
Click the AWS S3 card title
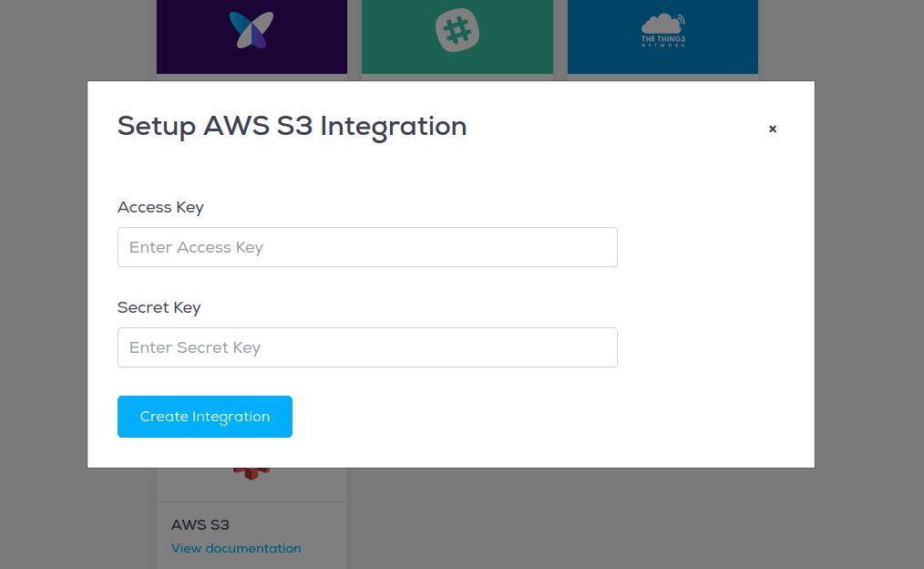(x=200, y=525)
